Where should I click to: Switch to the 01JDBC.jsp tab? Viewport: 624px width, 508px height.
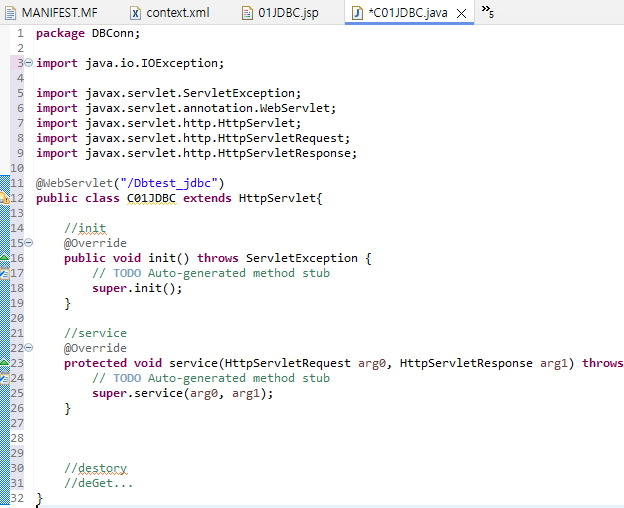tap(281, 13)
